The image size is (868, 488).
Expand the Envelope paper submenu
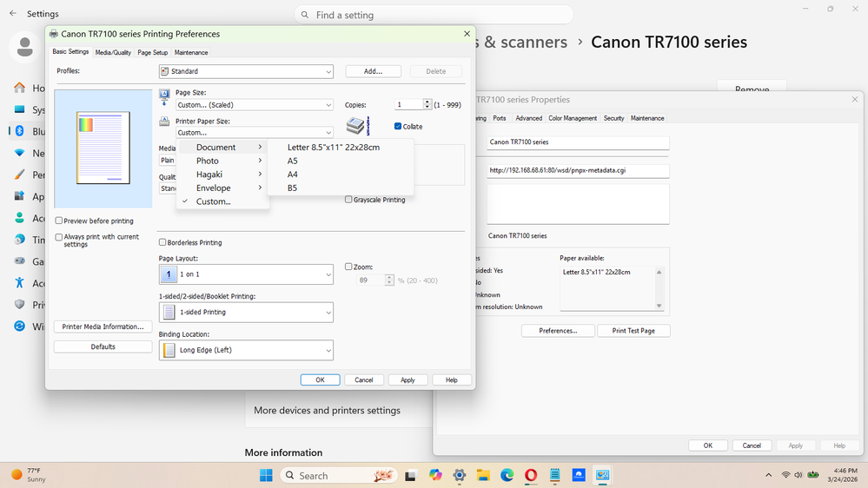click(x=222, y=188)
